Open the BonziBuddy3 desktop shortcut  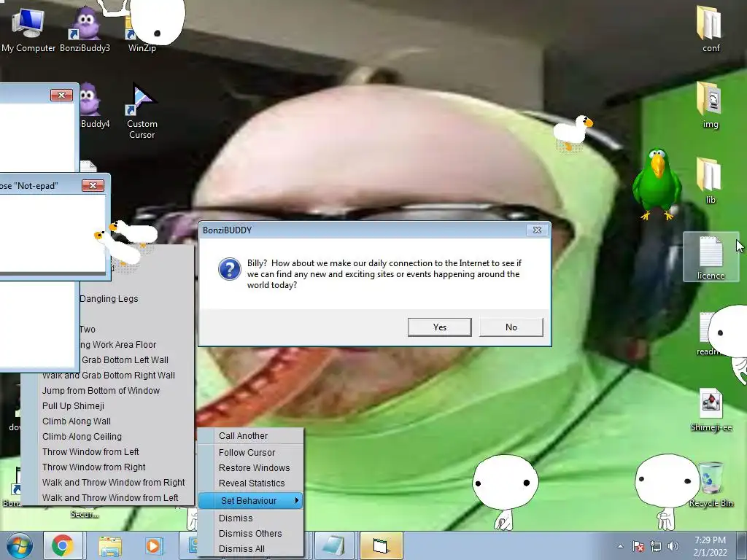point(85,31)
